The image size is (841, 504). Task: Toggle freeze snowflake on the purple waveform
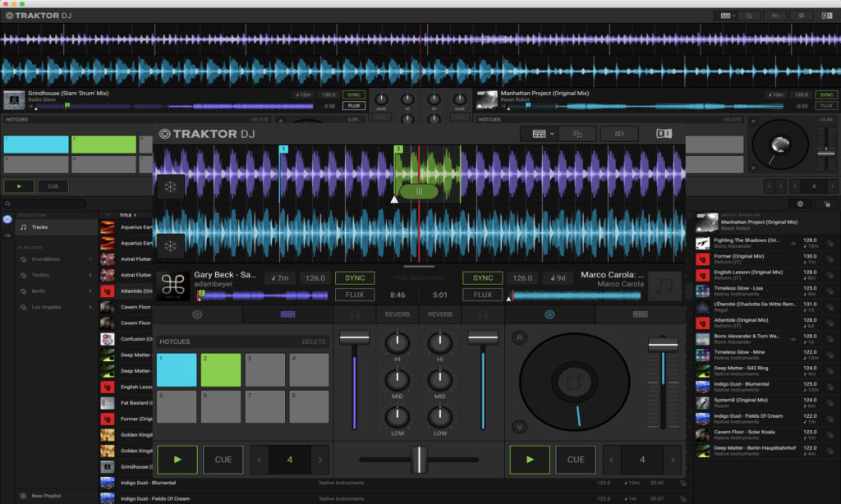click(x=170, y=187)
